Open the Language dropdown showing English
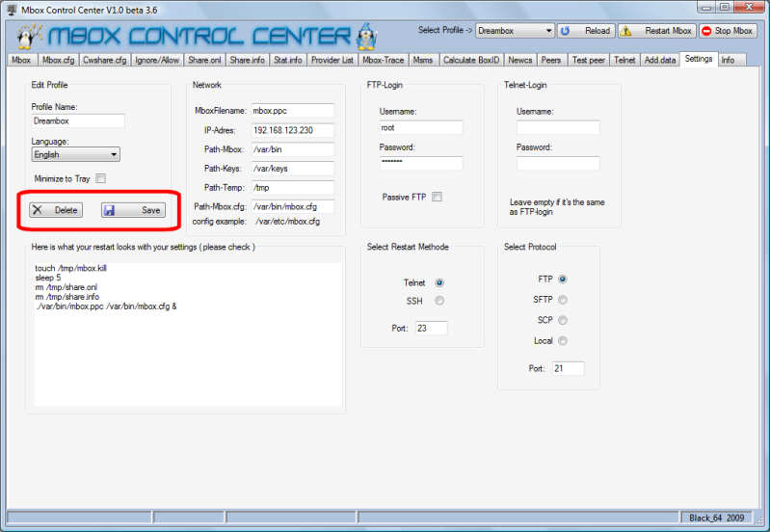The image size is (770, 532). coord(75,155)
